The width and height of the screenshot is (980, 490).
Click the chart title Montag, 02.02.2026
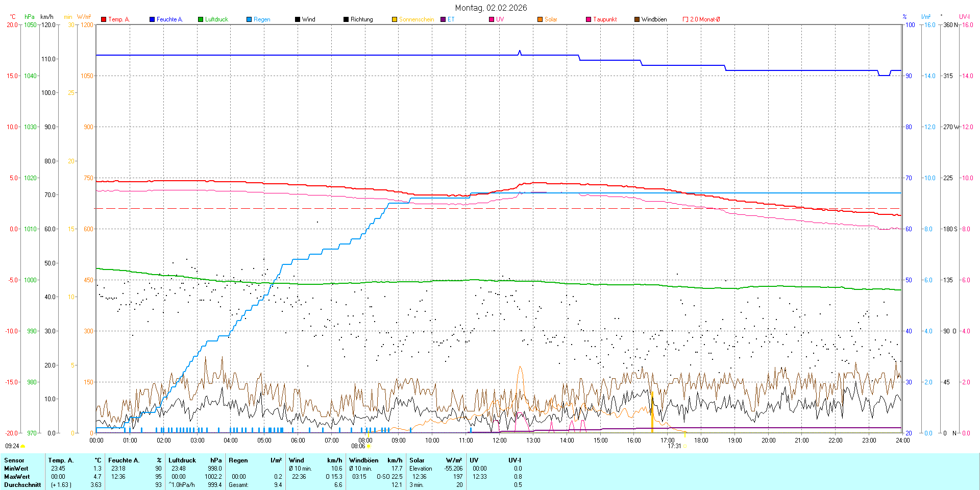point(491,8)
